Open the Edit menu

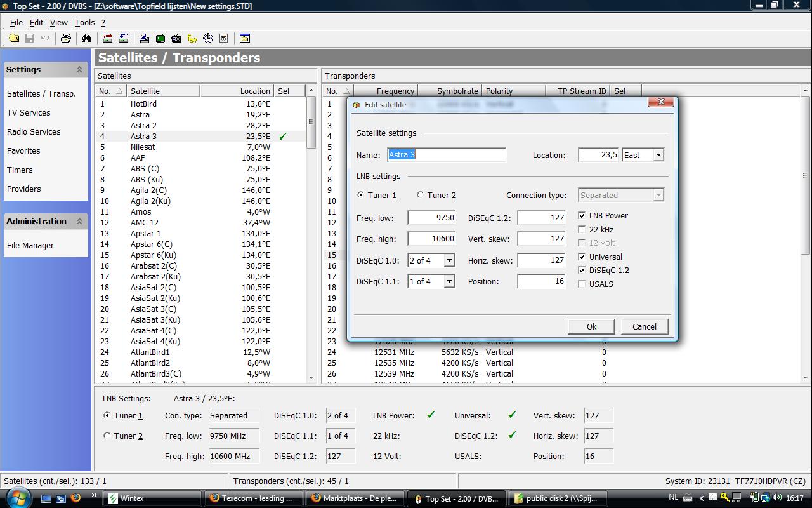tap(36, 22)
